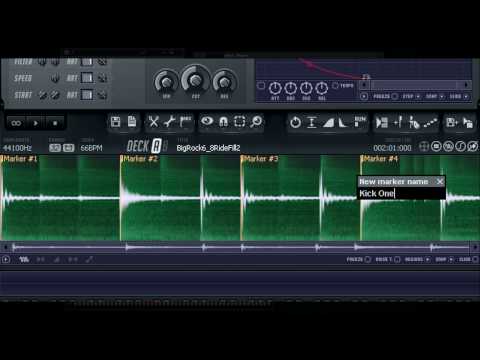The image size is (480, 360).
Task: Click the drag sample arrow icon
Action: [468, 123]
